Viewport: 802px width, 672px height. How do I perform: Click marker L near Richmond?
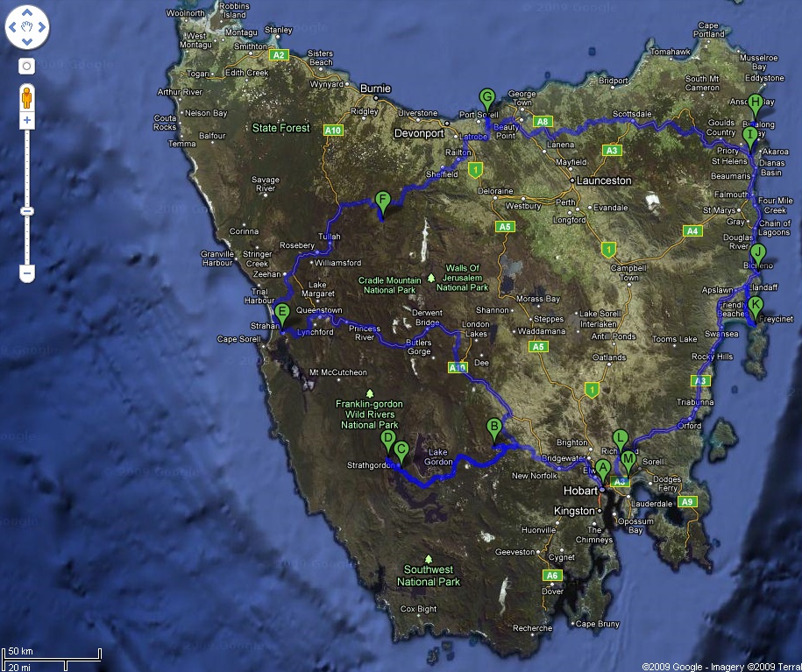(x=621, y=438)
